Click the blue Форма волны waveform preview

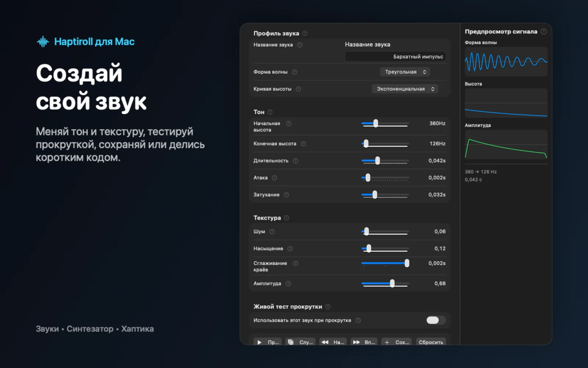click(x=506, y=61)
